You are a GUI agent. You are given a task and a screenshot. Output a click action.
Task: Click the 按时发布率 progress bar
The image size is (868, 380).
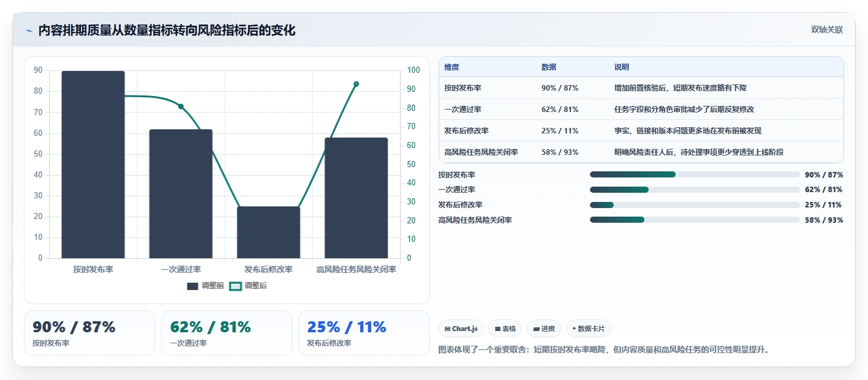click(695, 174)
